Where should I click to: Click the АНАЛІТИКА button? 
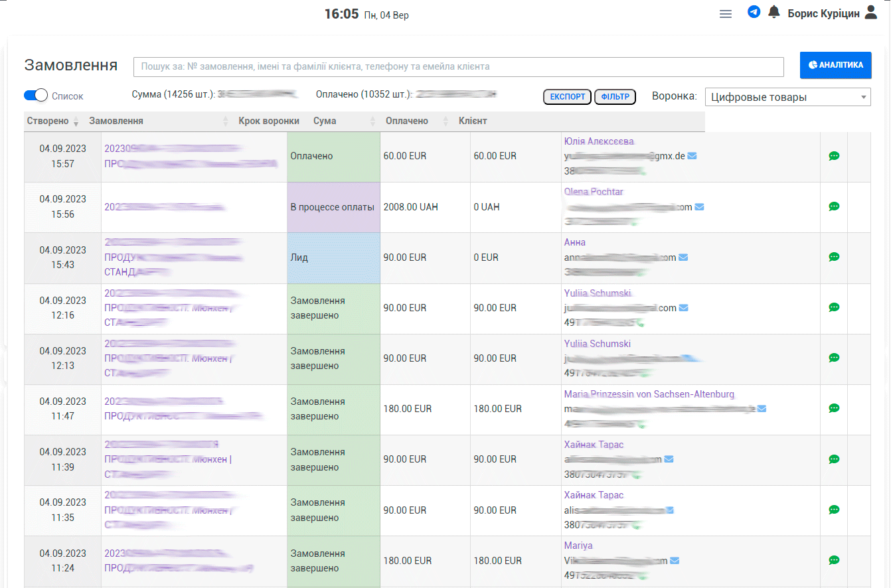click(835, 65)
